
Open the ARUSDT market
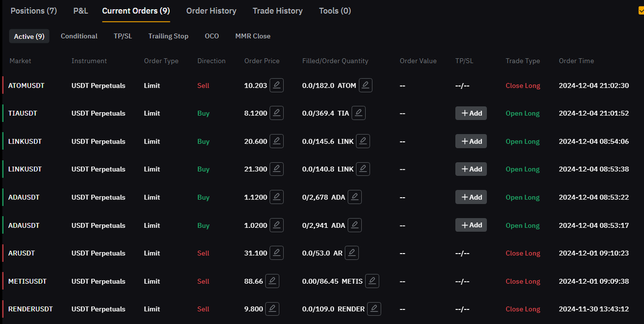[x=21, y=253]
